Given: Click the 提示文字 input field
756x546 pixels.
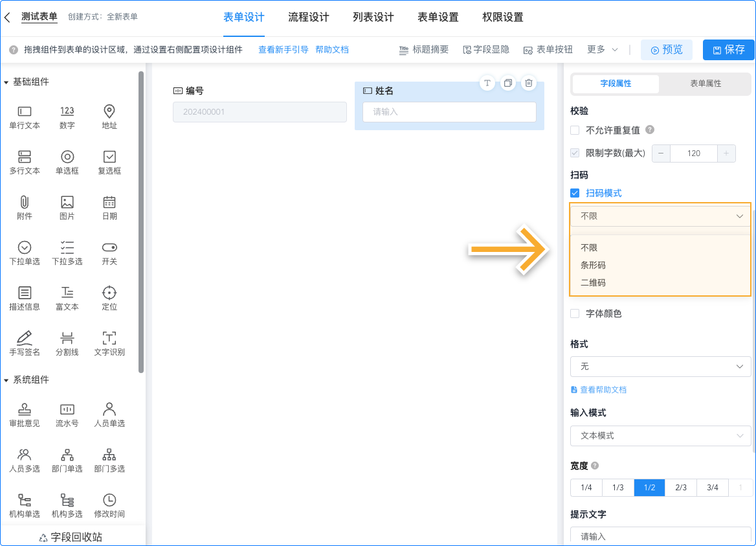Looking at the screenshot, I should [x=660, y=536].
